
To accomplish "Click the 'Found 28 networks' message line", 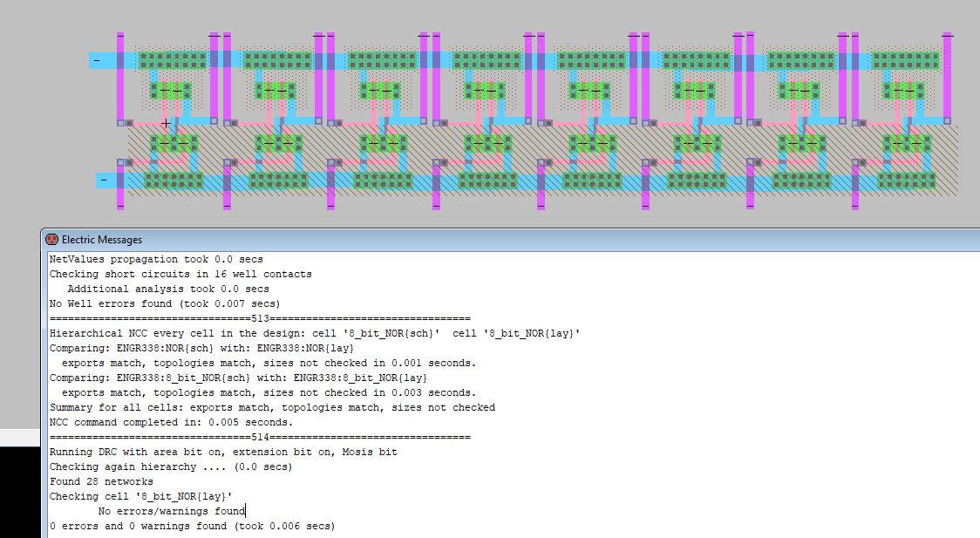I will 101,481.
